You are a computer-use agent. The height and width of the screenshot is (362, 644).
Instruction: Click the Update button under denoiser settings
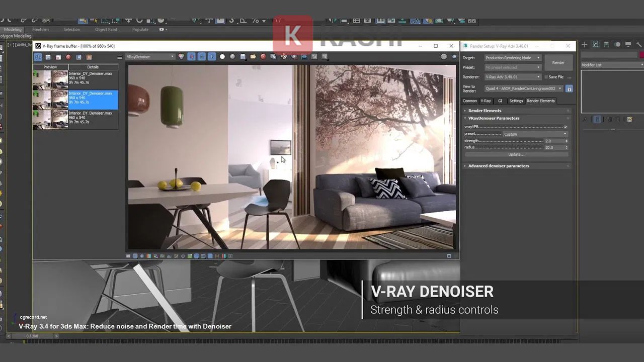[x=516, y=154]
